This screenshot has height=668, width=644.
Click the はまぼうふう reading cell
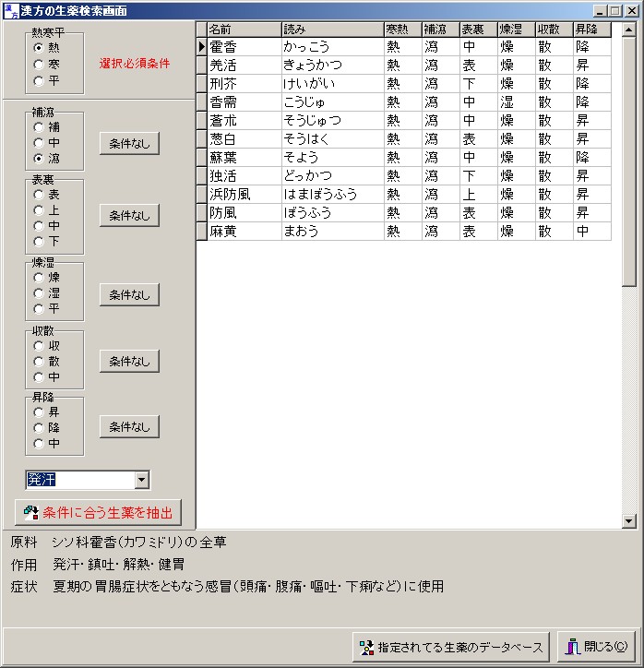[333, 195]
